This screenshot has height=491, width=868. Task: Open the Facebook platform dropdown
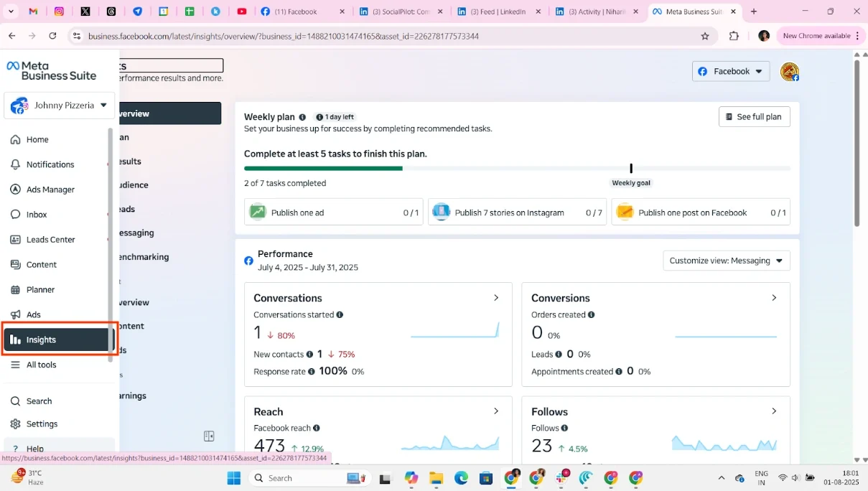[x=730, y=71]
